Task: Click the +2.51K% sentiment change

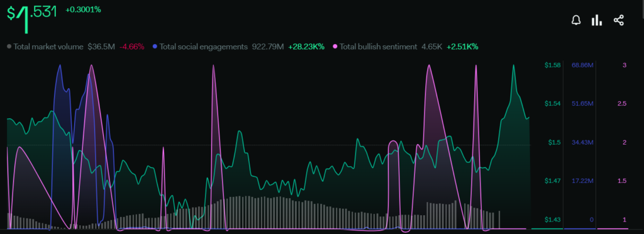Action: 462,47
